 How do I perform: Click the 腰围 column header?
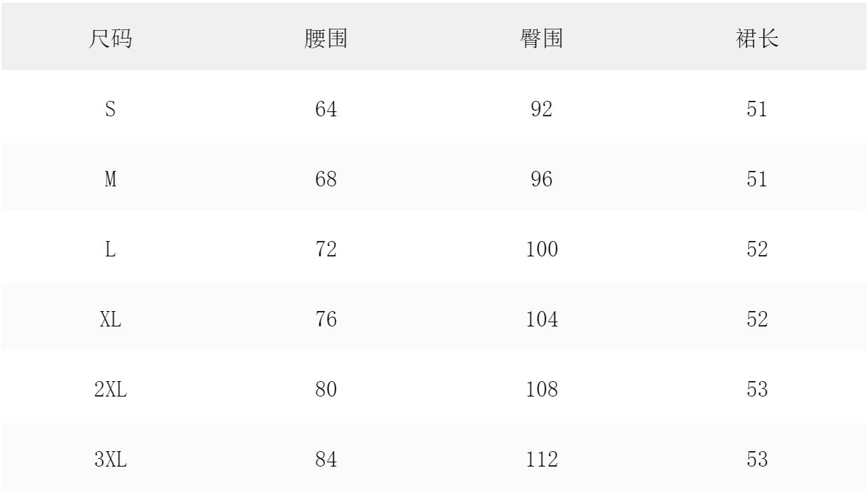coord(325,40)
